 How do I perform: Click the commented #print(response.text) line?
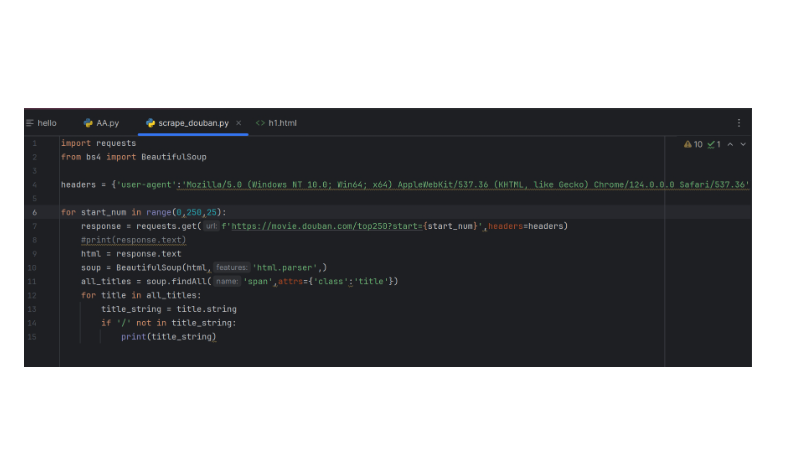pyautogui.click(x=133, y=240)
